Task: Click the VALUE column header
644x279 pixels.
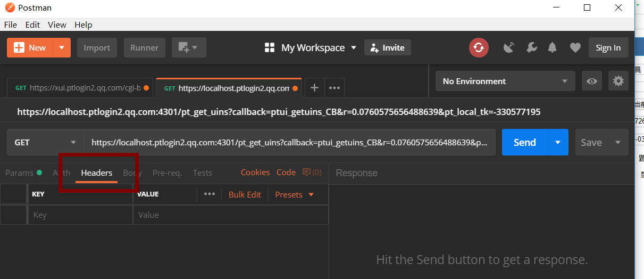Action: pos(148,194)
